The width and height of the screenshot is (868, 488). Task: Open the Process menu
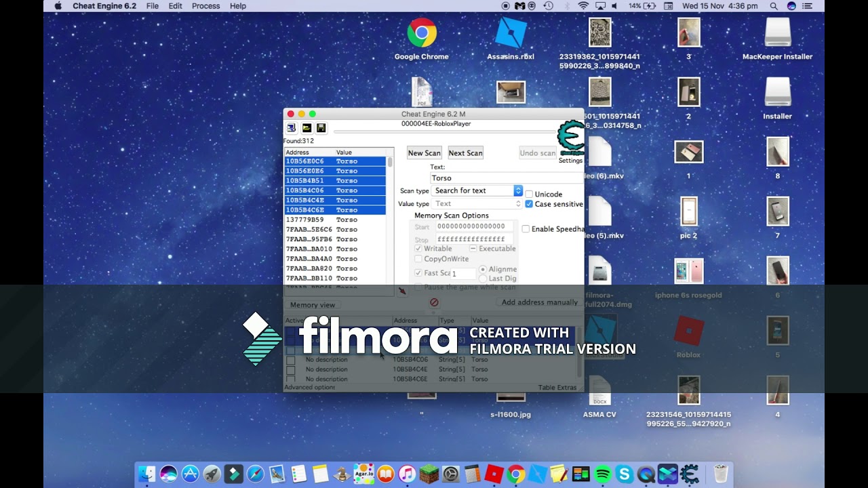click(x=205, y=5)
